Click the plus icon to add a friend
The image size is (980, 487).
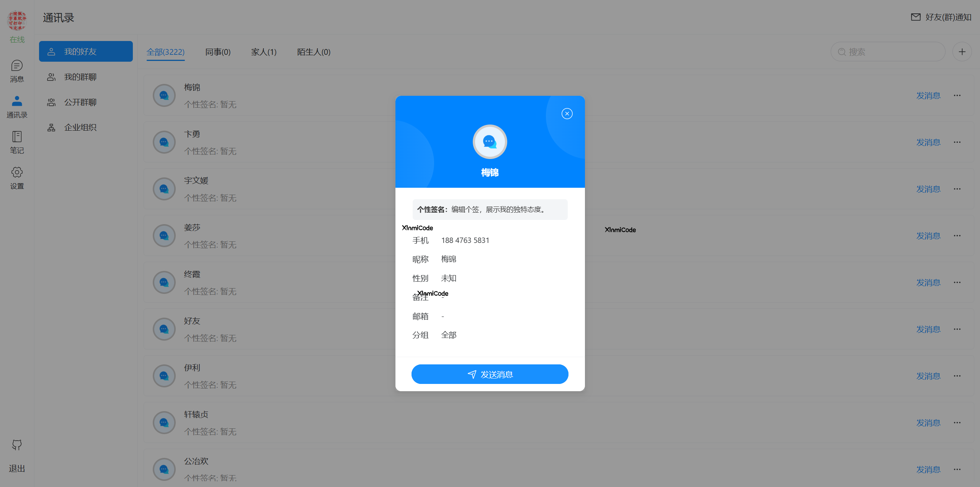(962, 51)
